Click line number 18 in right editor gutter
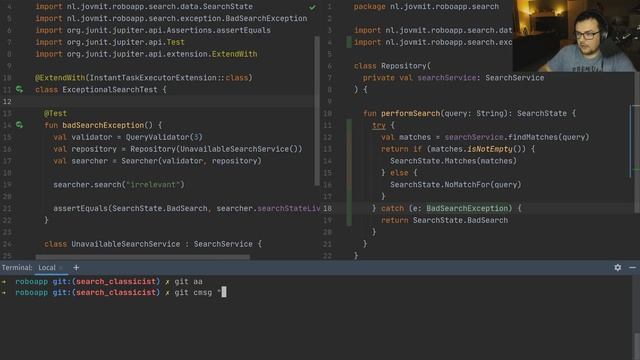Image resolution: width=640 pixels, height=360 pixels. [x=327, y=208]
